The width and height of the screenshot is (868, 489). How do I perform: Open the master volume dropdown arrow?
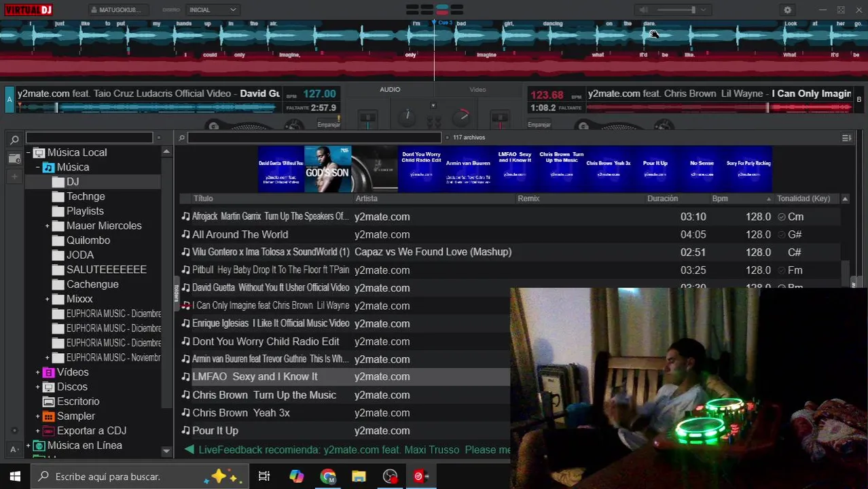[704, 10]
